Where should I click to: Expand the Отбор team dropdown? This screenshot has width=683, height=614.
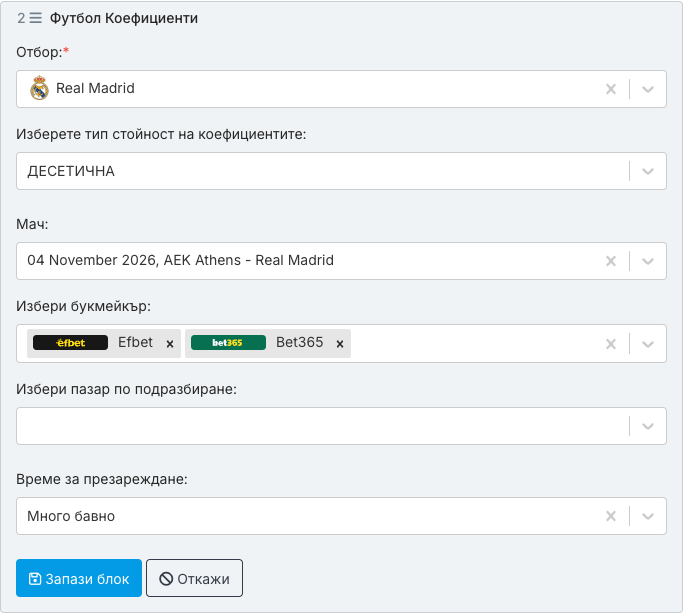click(x=648, y=89)
